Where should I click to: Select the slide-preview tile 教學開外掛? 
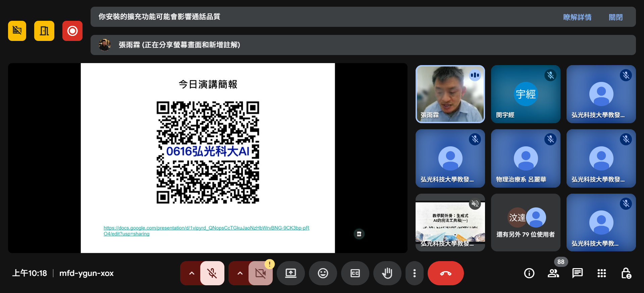[450, 223]
